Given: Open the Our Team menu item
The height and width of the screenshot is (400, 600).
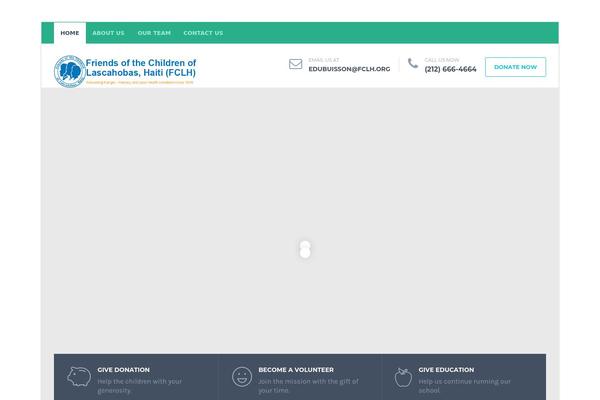Looking at the screenshot, I should point(154,33).
